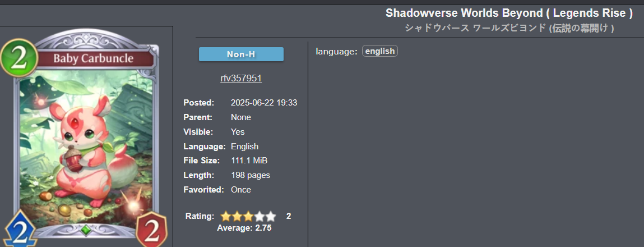Click the Length: label
Screen dimensions: 644x247
pyautogui.click(x=199, y=175)
